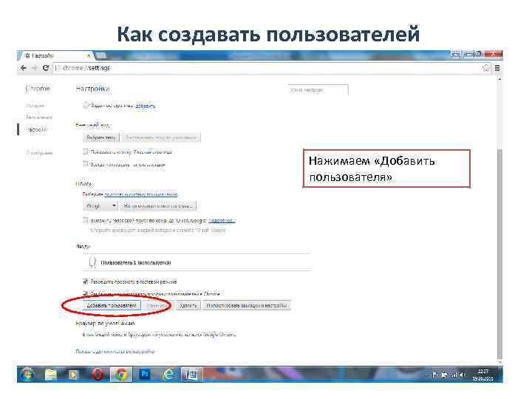Viewport: 532px width, 399px height.
Task: Click Настроить поисковые системы button
Action: tap(158, 205)
